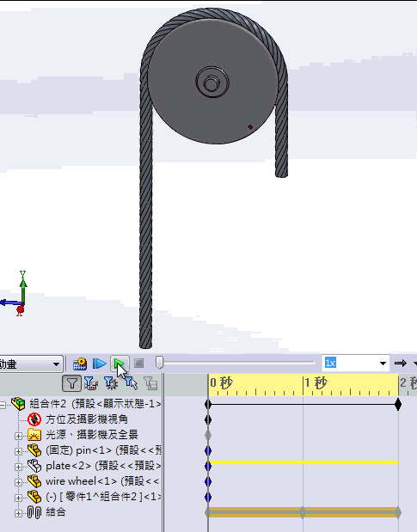
Task: Click the lights folder icon
Action: pos(34,435)
